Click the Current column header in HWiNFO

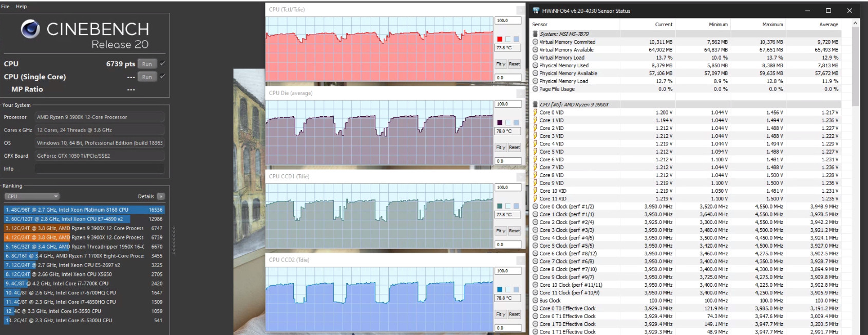pos(647,24)
